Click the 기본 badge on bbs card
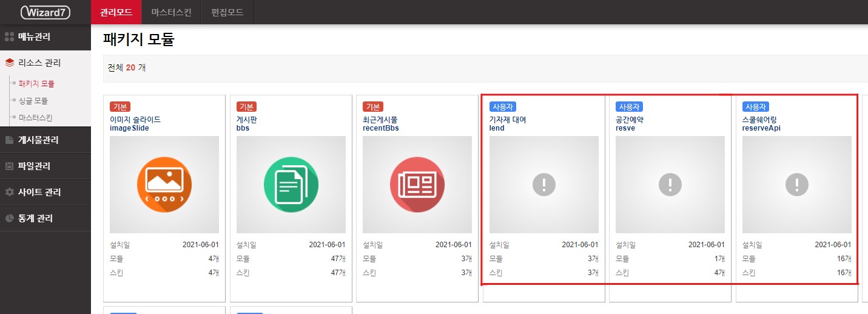 (x=246, y=107)
